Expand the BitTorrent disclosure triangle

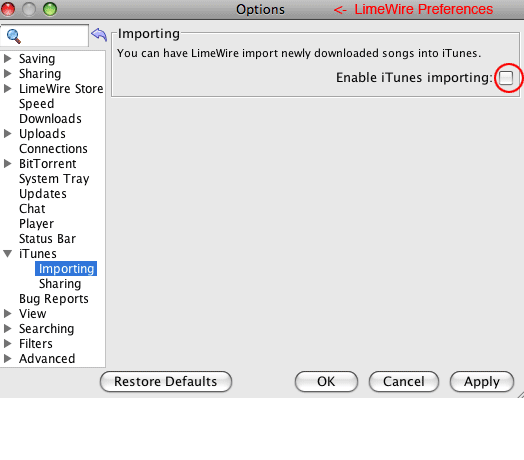tap(7, 163)
